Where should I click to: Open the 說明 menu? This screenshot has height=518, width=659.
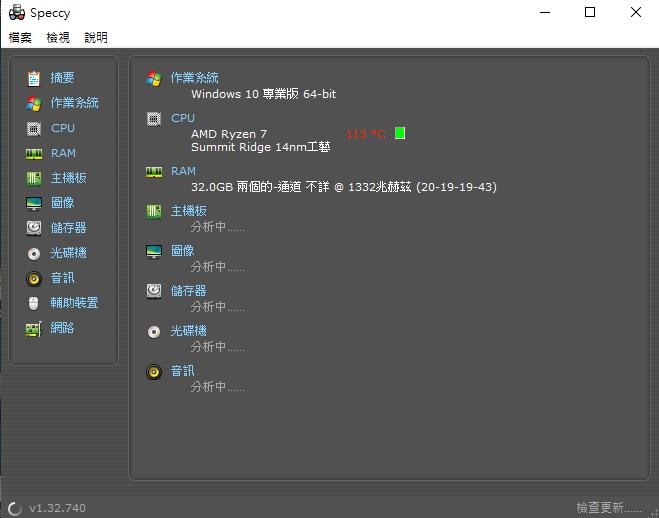pos(96,38)
